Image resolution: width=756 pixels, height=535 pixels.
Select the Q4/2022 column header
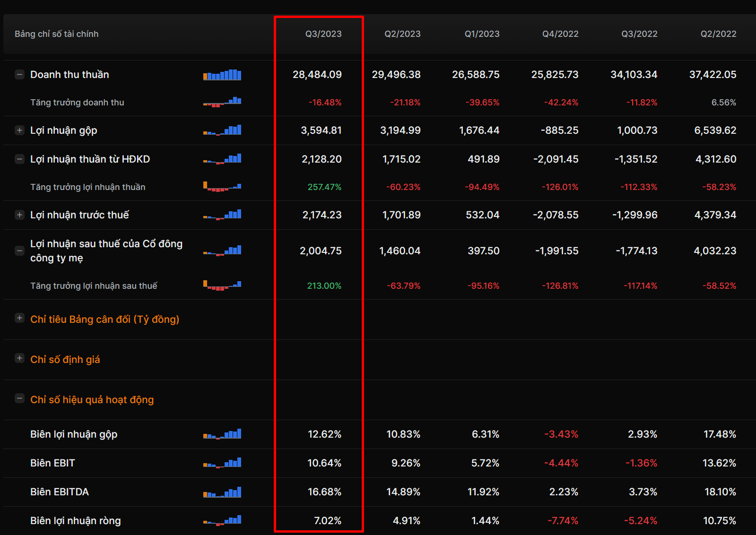pos(560,34)
